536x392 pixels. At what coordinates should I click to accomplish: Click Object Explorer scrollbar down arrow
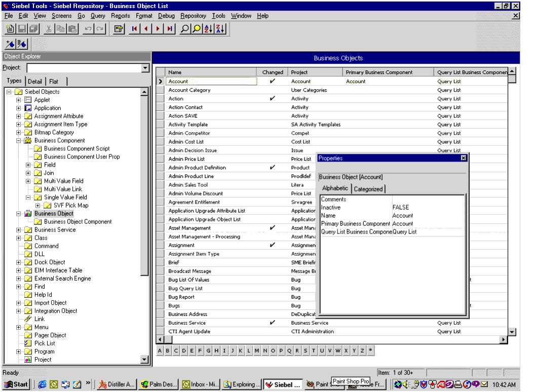click(x=144, y=360)
